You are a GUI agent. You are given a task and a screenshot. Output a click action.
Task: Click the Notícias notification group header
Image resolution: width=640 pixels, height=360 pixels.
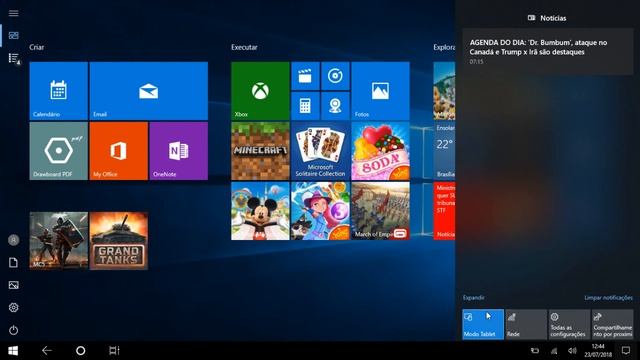pyautogui.click(x=547, y=18)
